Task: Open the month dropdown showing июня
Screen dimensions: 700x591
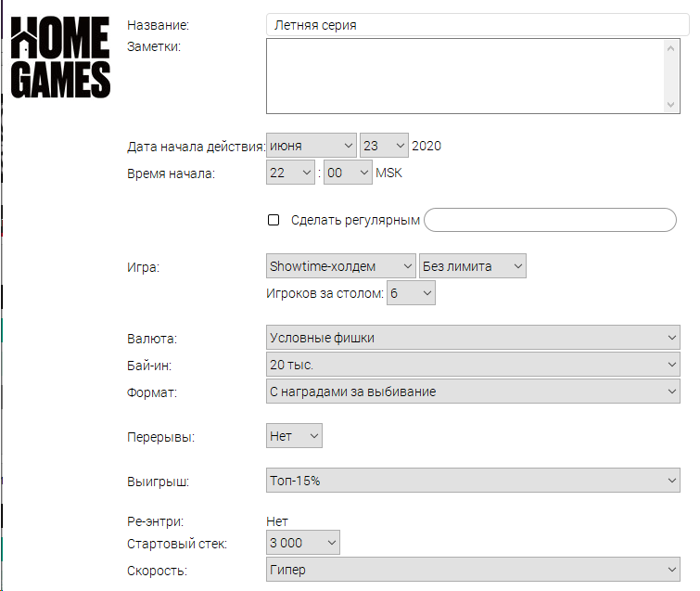Action: click(x=312, y=146)
